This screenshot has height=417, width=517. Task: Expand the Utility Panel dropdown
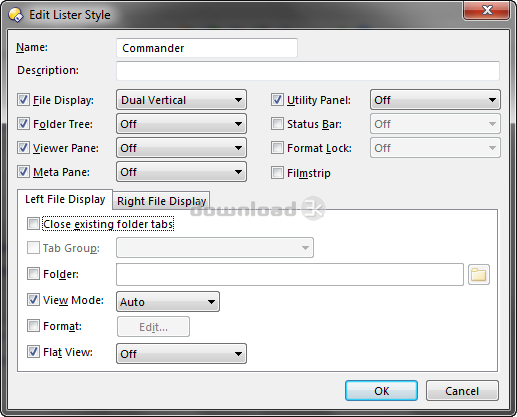435,100
